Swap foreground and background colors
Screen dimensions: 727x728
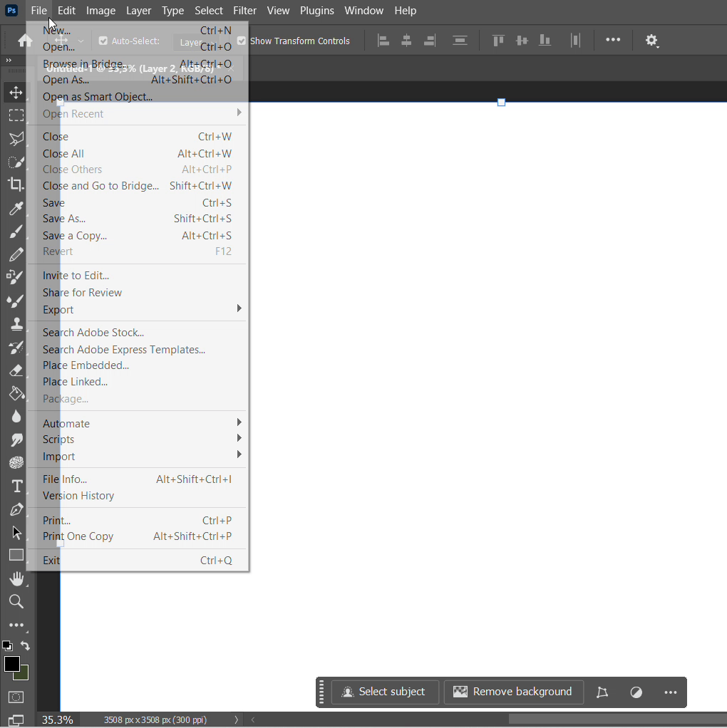point(25,646)
